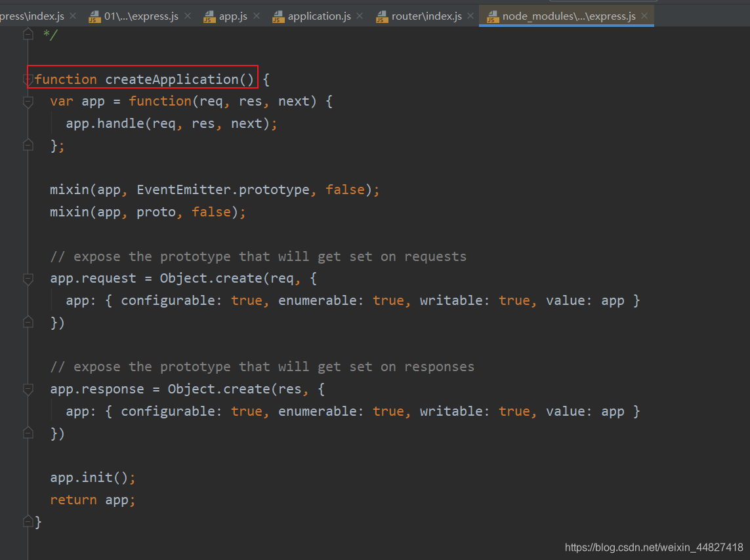750x560 pixels.
Task: Click fold end marker after app.request block
Action: tap(28, 323)
